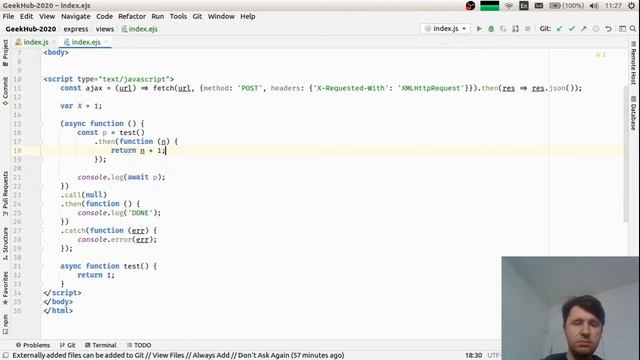Toggle fold marker at line 19
The width and height of the screenshot is (640, 360).
point(41,160)
